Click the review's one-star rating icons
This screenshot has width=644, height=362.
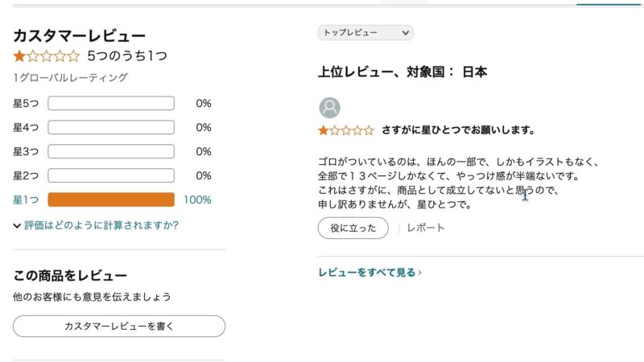click(x=346, y=130)
